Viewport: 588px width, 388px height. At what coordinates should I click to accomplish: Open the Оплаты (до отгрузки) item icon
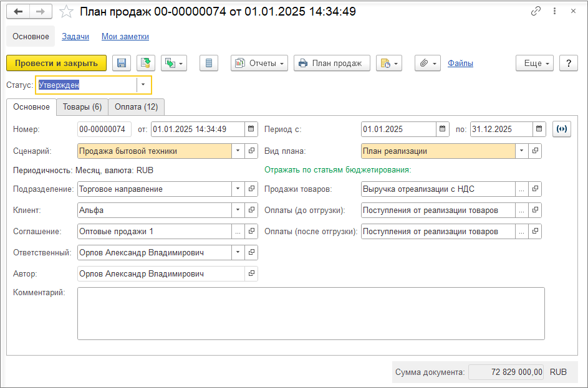click(x=535, y=210)
